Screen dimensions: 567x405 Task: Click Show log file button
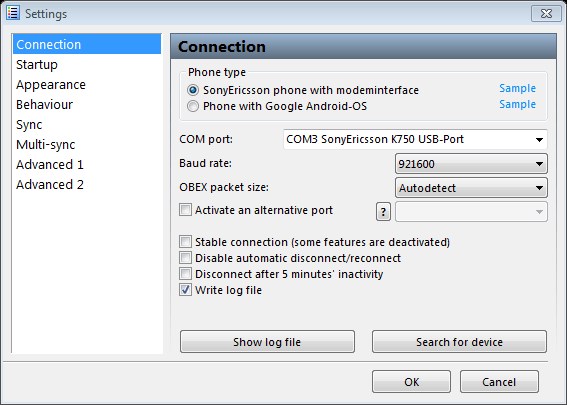coord(267,342)
